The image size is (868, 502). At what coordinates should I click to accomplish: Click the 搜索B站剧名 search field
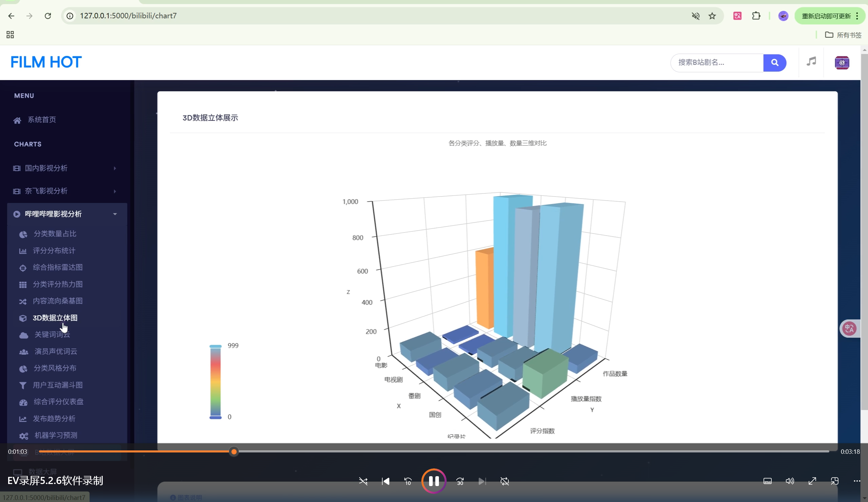(716, 63)
